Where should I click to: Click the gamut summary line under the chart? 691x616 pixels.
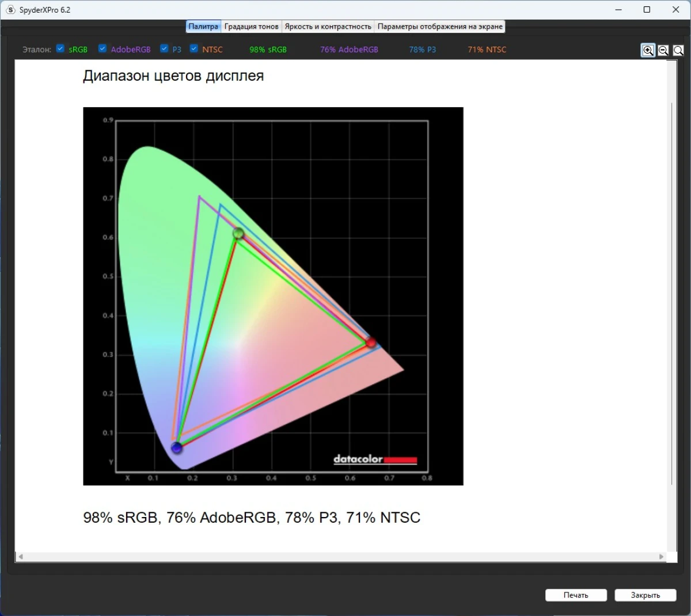(252, 518)
